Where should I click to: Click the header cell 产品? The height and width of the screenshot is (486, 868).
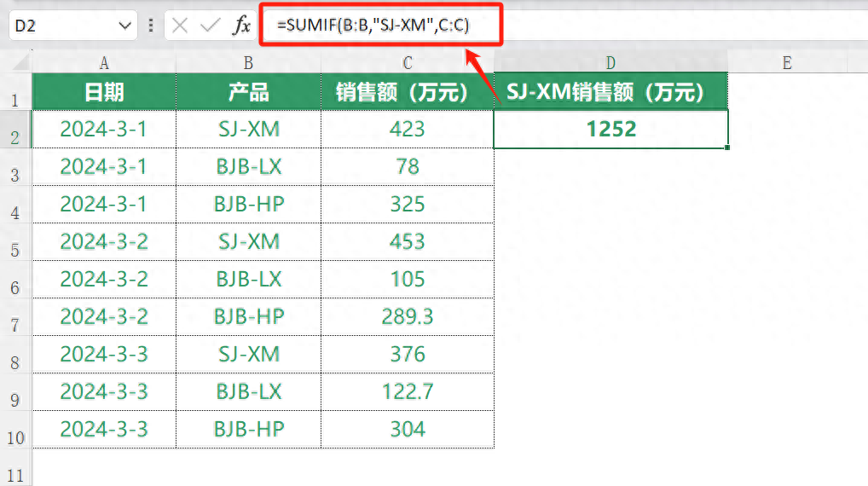[x=249, y=92]
